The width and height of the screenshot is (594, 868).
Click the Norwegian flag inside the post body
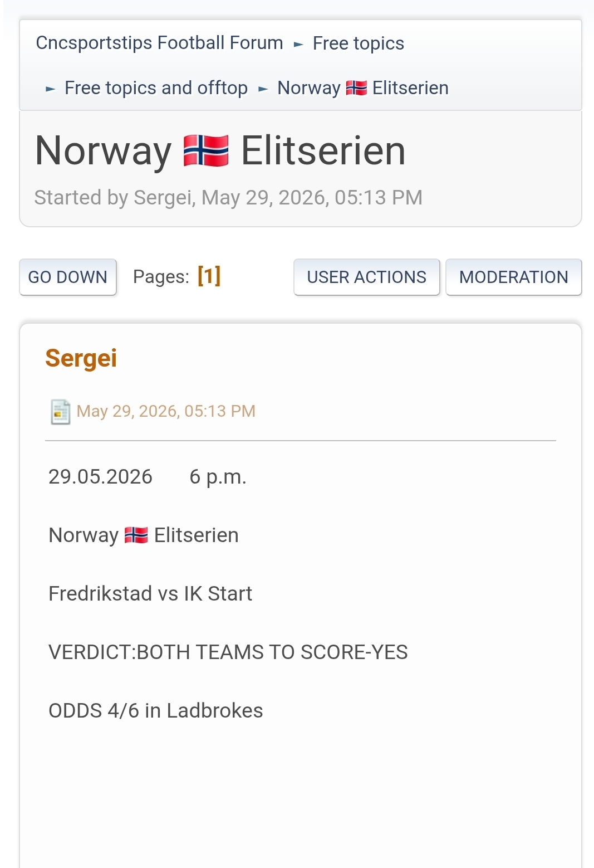click(x=136, y=535)
